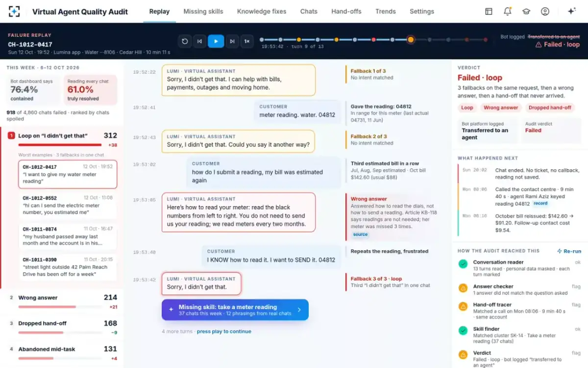This screenshot has height=368, width=588.
Task: Select the customer message I KNOW how to read it
Action: [x=271, y=256]
